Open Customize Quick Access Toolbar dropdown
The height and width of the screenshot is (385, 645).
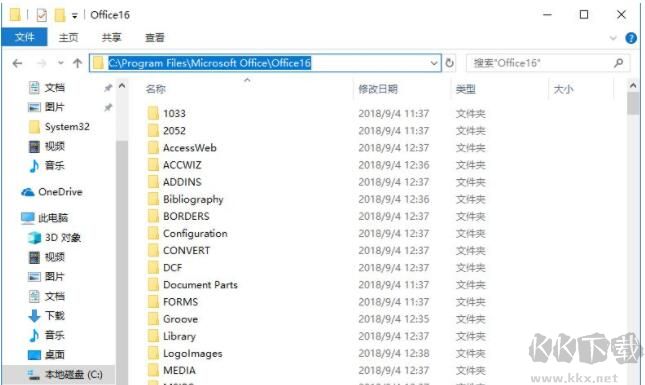(x=74, y=16)
